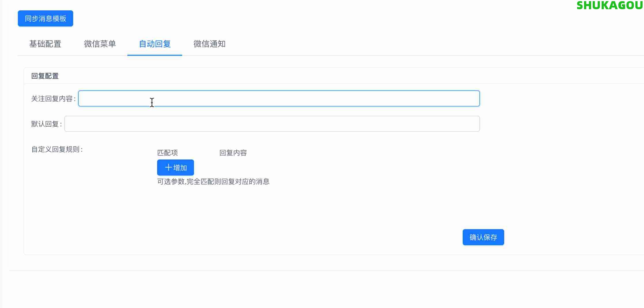Image resolution: width=644 pixels, height=308 pixels.
Task: Switch to the 基础配置 tab
Action: pyautogui.click(x=45, y=44)
